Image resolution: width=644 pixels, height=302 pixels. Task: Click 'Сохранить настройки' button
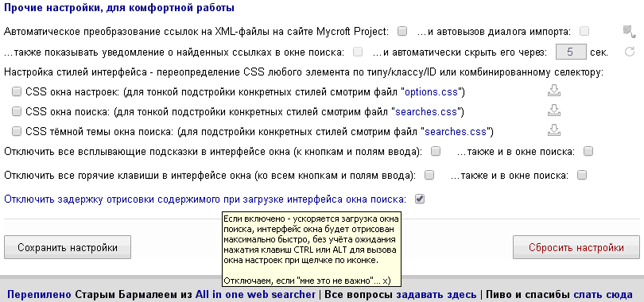pyautogui.click(x=68, y=247)
